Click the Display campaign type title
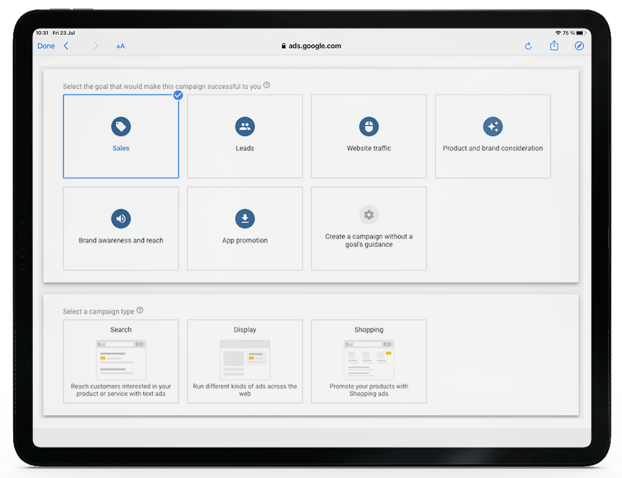This screenshot has width=622, height=478. tap(245, 330)
